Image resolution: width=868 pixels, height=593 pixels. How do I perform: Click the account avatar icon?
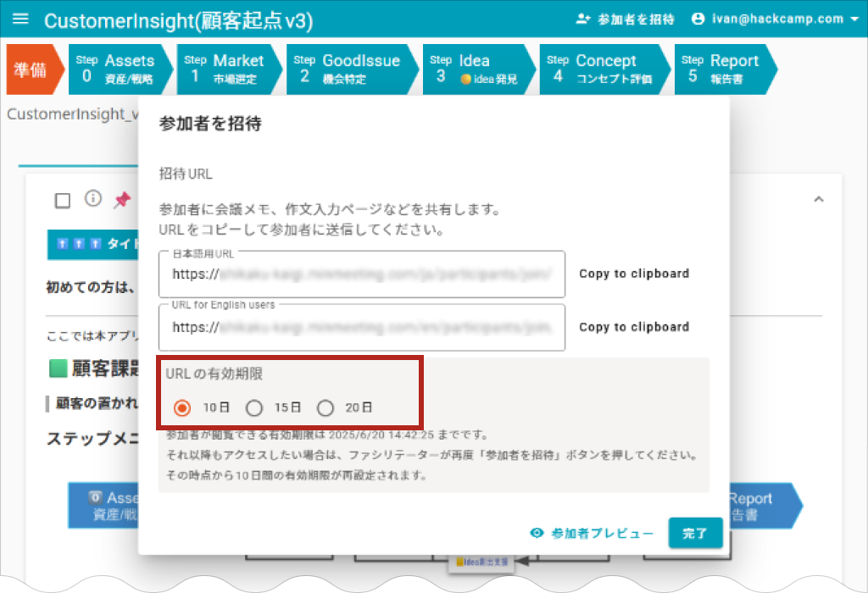tap(698, 19)
